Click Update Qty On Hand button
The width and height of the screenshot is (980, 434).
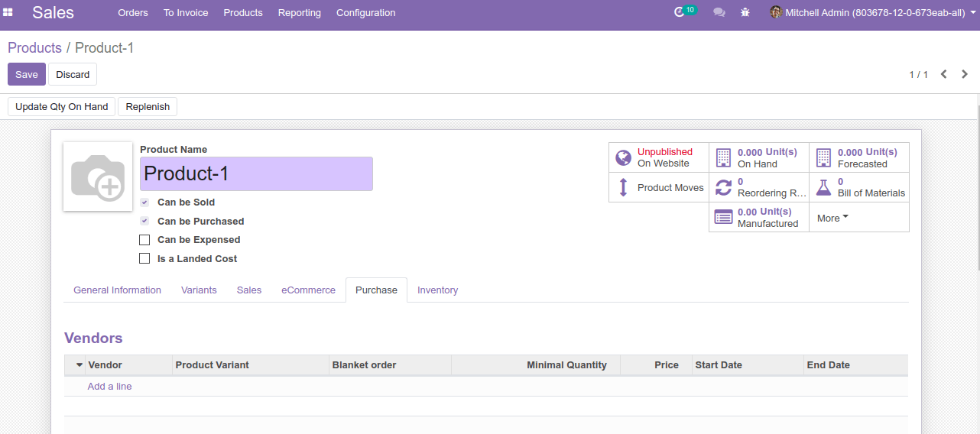click(x=61, y=106)
